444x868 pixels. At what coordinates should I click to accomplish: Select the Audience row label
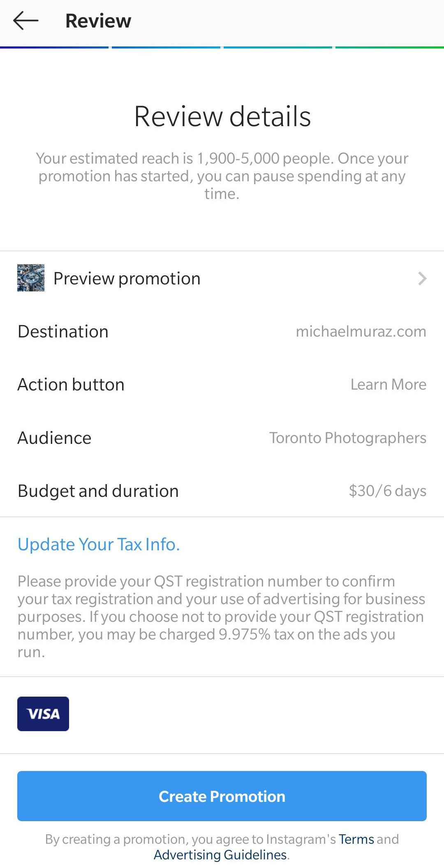point(55,438)
